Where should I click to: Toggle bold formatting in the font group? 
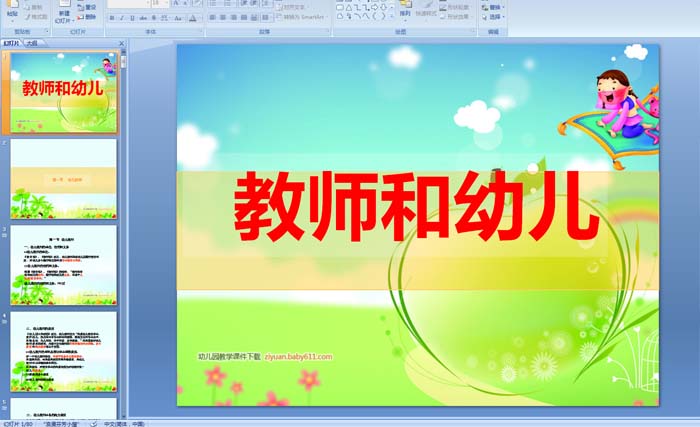pyautogui.click(x=112, y=18)
